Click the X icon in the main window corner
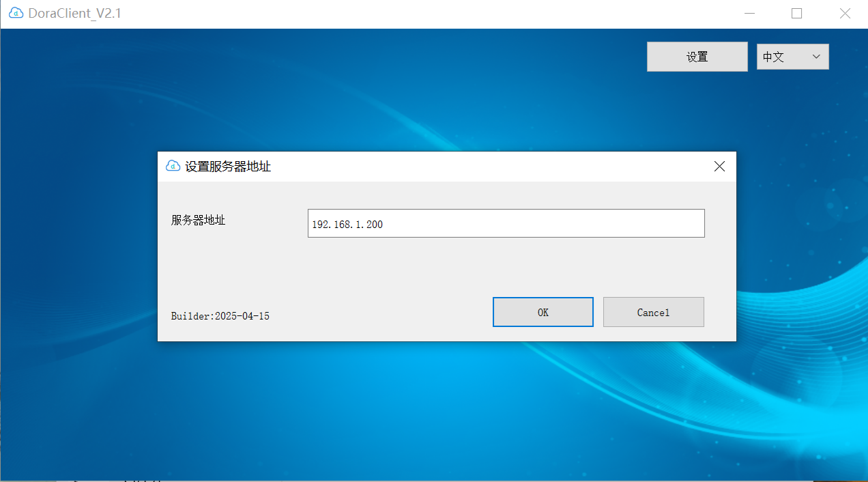This screenshot has width=868, height=482. click(x=845, y=13)
